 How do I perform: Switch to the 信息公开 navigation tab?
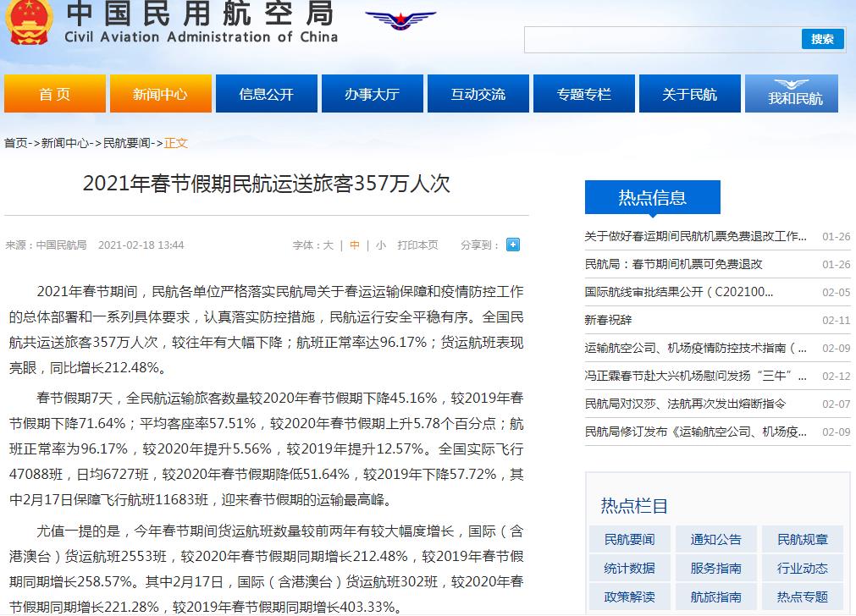coord(266,93)
